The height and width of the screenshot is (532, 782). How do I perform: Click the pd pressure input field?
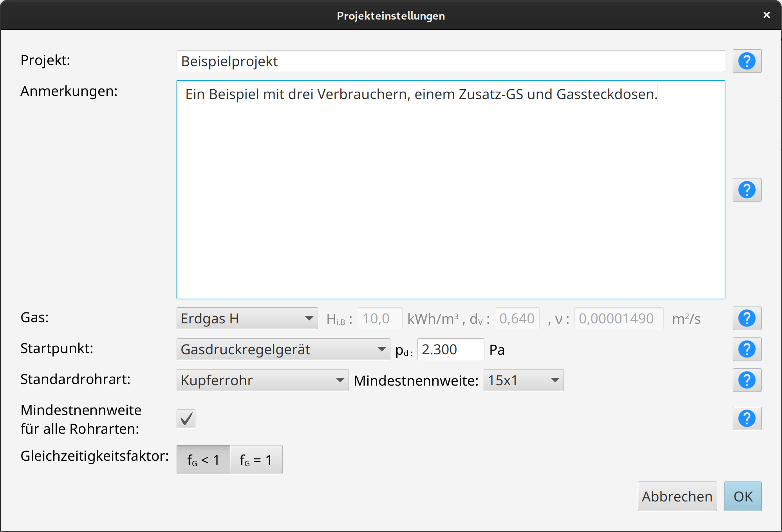pos(450,349)
